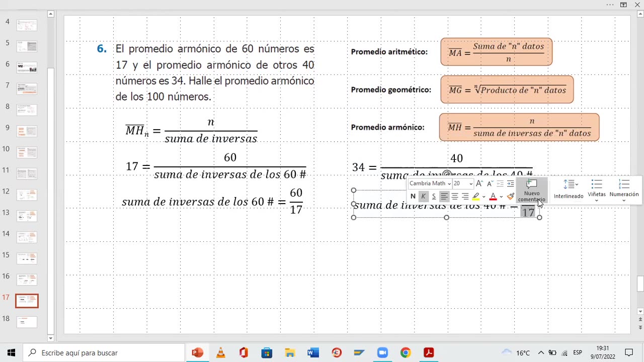Toggle italic (K) formatting
This screenshot has width=644, height=362.
pyautogui.click(x=423, y=197)
